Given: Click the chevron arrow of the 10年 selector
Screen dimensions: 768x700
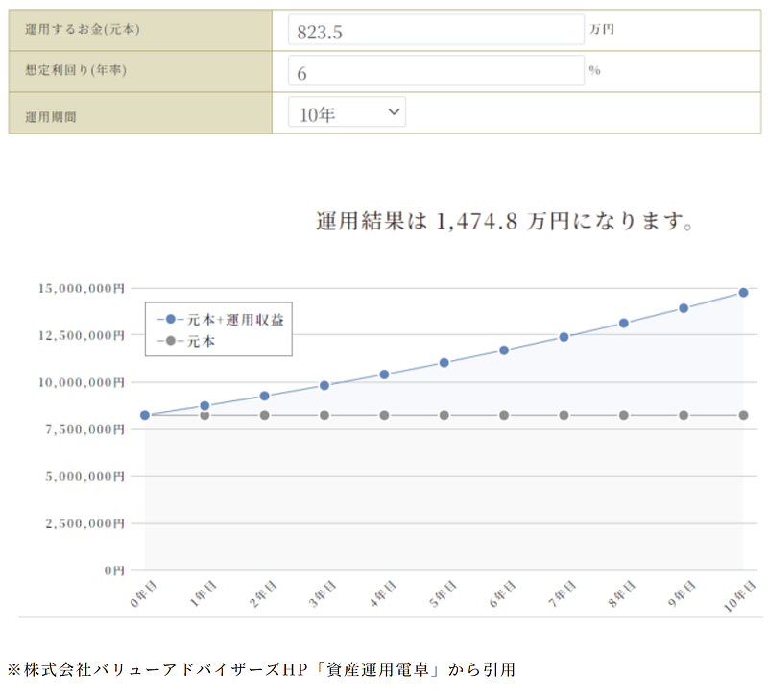Looking at the screenshot, I should [x=394, y=112].
